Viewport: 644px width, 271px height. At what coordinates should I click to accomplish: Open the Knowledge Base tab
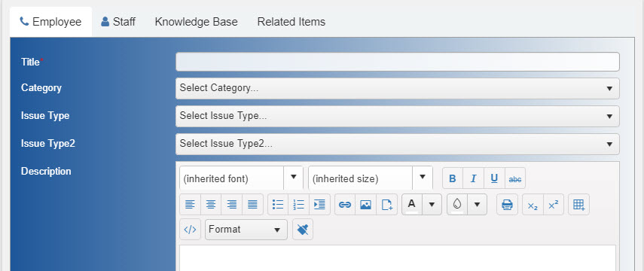(x=197, y=22)
